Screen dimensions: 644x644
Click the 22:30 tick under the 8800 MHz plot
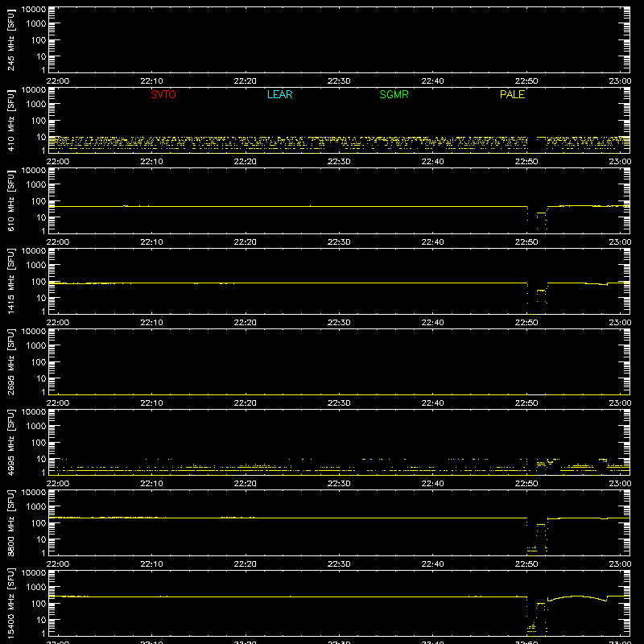point(339,564)
